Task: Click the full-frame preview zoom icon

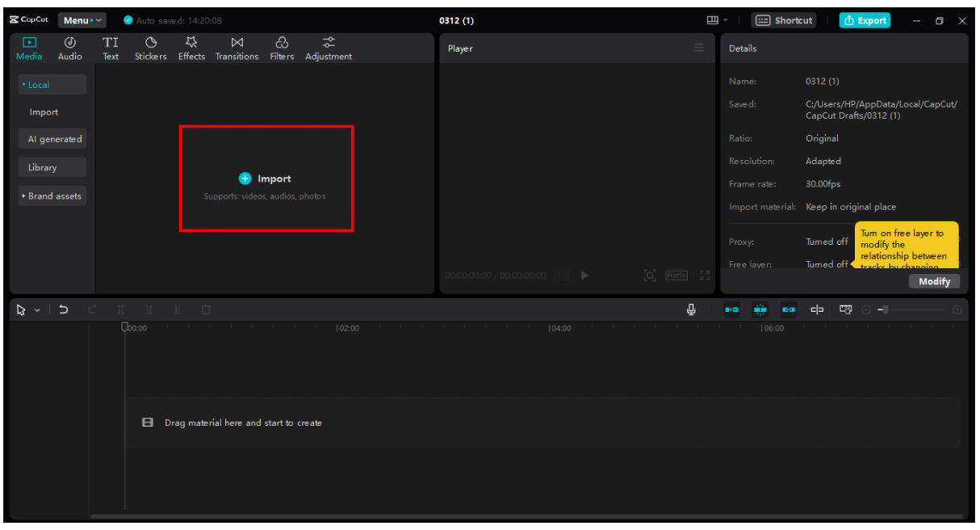Action: point(650,276)
